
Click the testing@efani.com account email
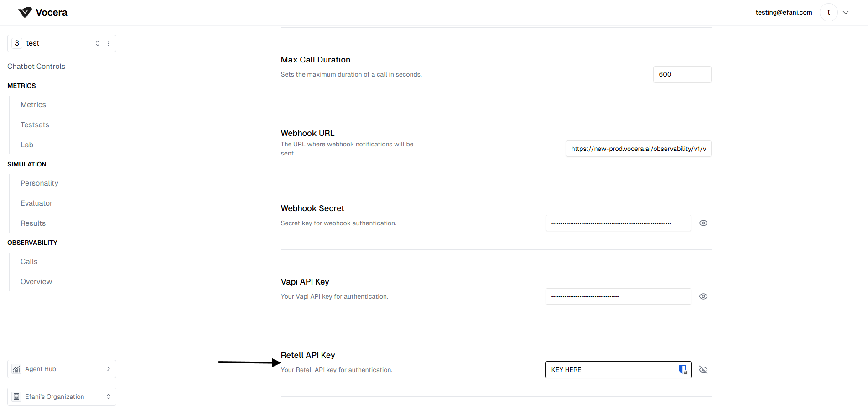(x=784, y=12)
